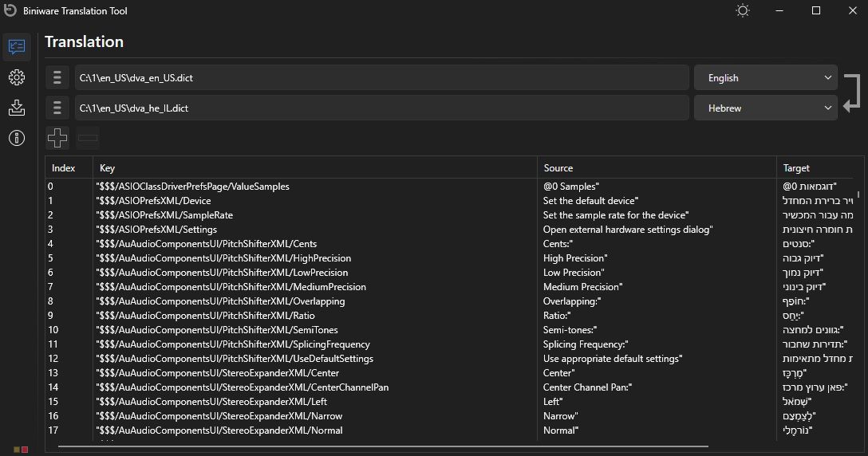Click source text 'Set the default device'
This screenshot has width=868, height=456.
tap(590, 201)
